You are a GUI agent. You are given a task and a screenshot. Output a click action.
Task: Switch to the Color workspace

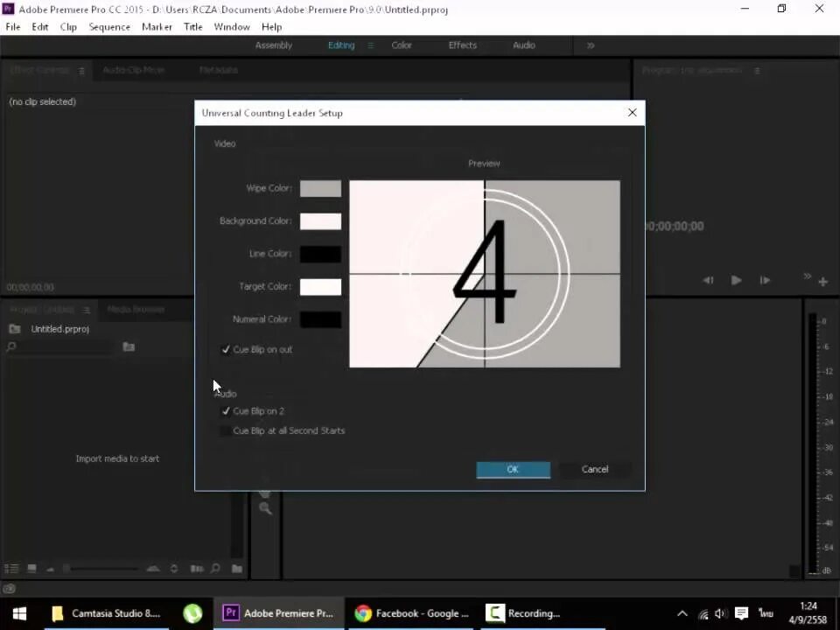coord(402,45)
